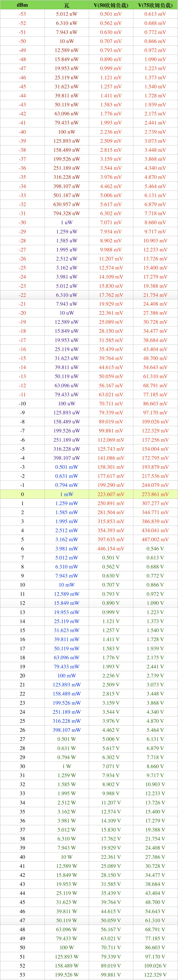Click the dBm column header
This screenshot has height=980, width=178.
tap(22, 5)
